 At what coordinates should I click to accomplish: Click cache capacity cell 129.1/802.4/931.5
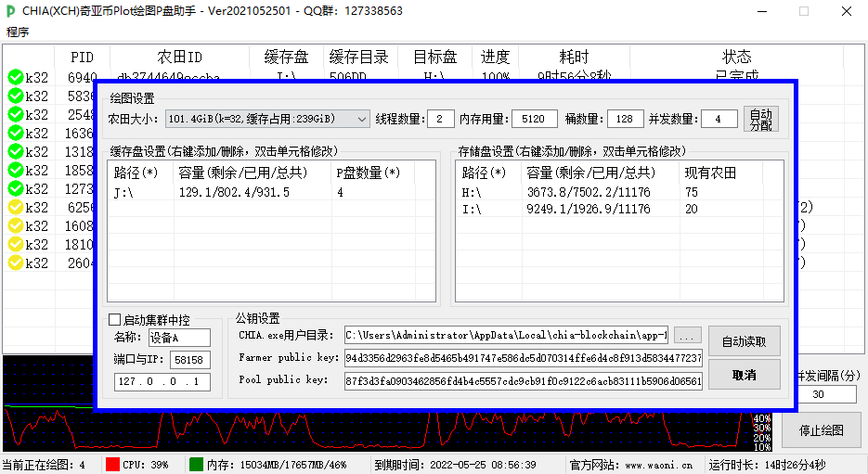pyautogui.click(x=253, y=193)
